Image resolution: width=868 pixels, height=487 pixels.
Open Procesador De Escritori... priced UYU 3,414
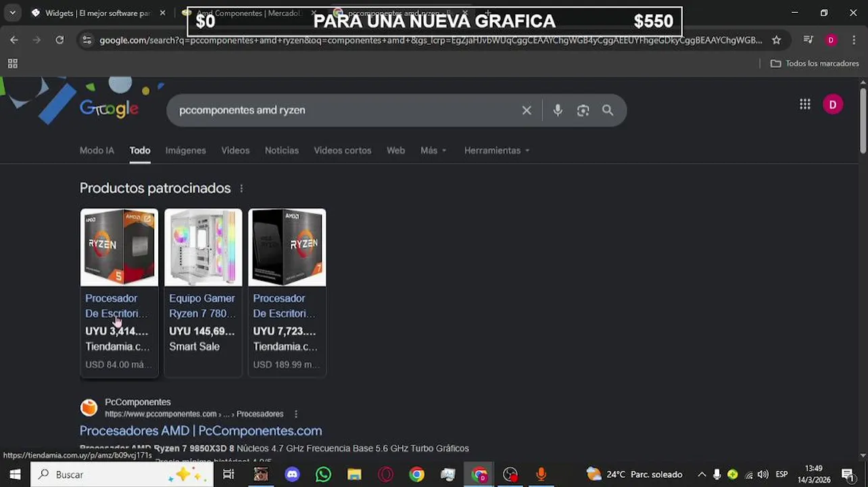coord(116,306)
